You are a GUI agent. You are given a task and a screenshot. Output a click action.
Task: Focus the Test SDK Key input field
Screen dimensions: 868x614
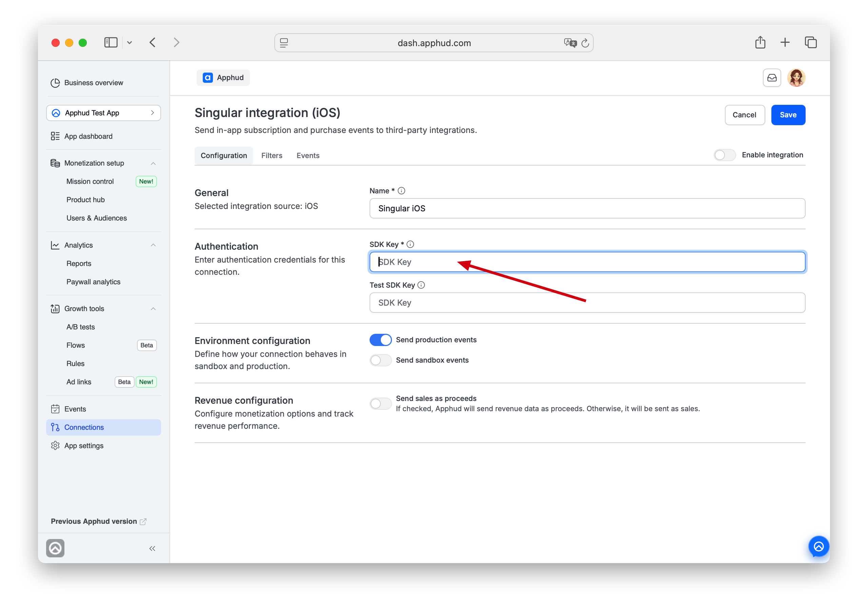click(587, 303)
